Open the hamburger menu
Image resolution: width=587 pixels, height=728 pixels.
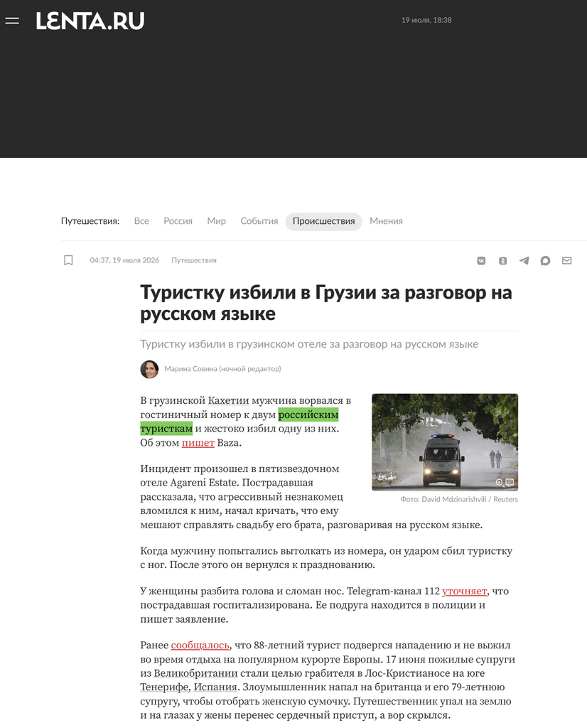point(12,21)
